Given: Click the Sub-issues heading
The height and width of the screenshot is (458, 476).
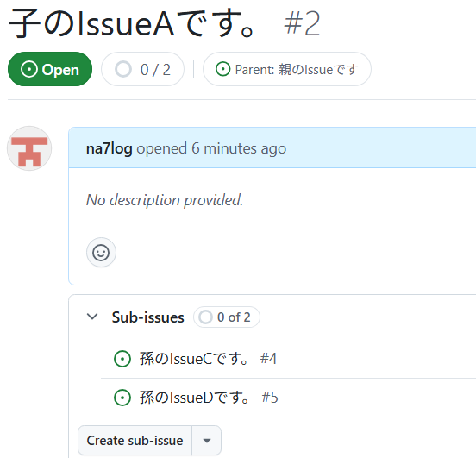Looking at the screenshot, I should click(147, 317).
